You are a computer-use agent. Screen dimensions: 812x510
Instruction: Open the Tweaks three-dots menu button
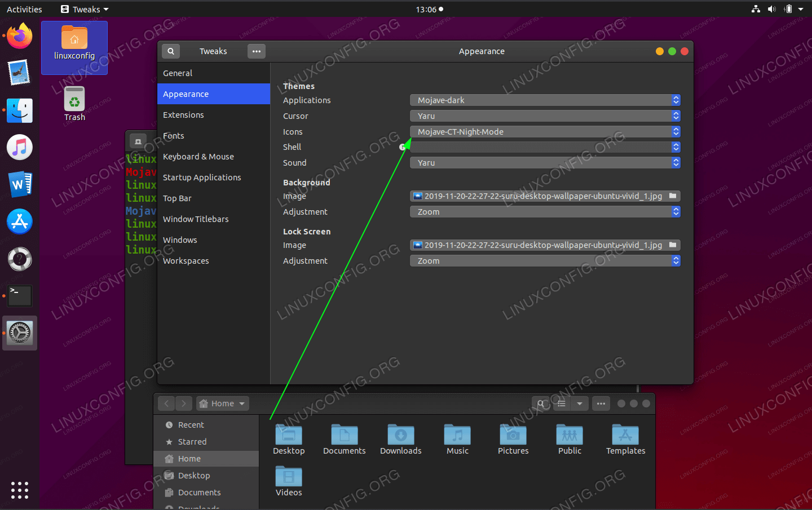(x=257, y=51)
